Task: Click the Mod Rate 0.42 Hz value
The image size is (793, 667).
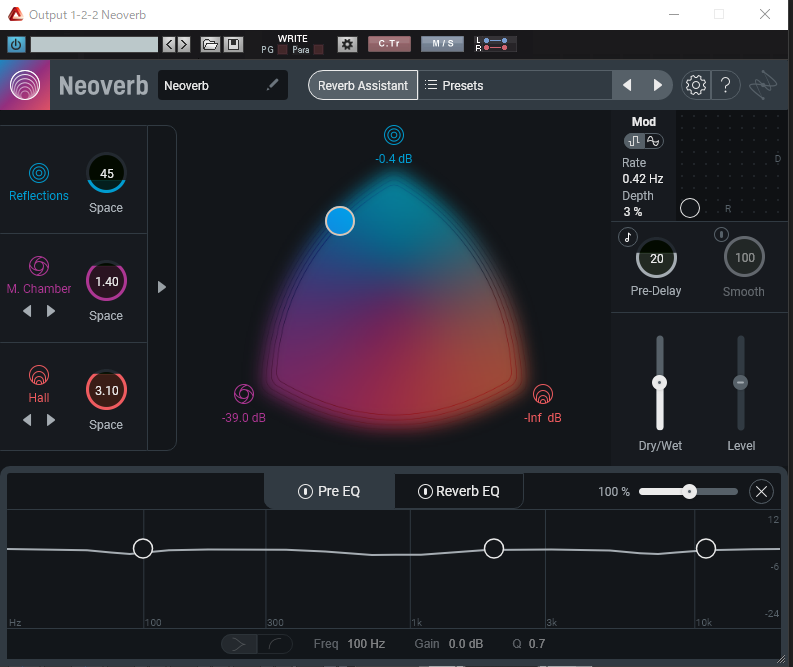Action: click(643, 179)
